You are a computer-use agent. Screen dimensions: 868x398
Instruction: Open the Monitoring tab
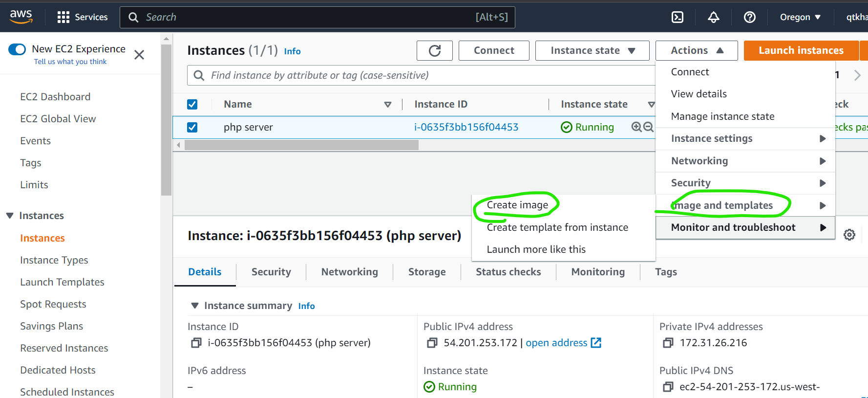click(598, 272)
